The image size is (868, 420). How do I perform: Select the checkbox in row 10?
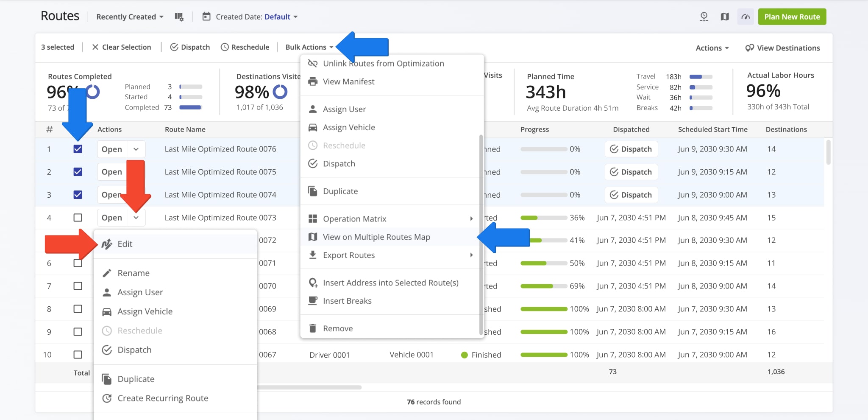coord(78,355)
